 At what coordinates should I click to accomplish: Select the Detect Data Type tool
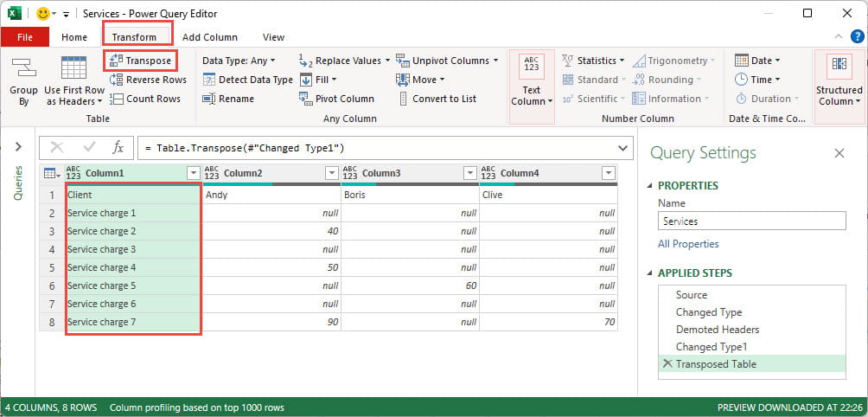209,80
